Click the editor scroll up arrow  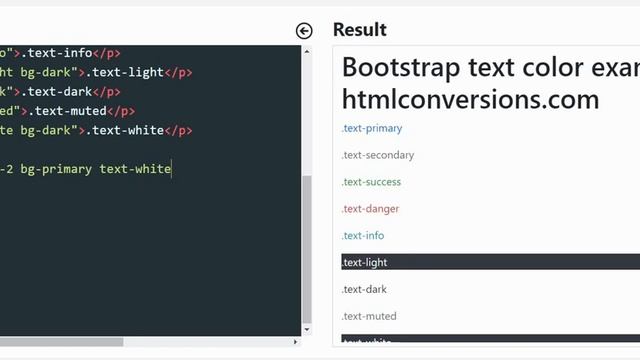click(307, 52)
